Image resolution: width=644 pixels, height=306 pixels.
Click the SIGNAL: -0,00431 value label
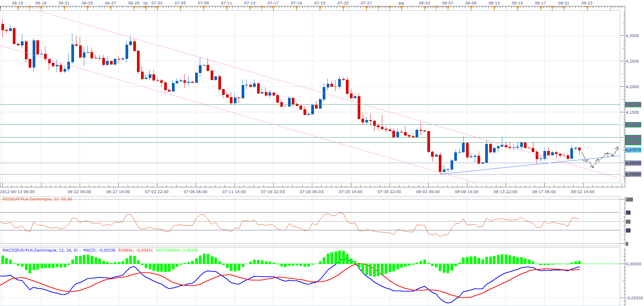point(136,250)
